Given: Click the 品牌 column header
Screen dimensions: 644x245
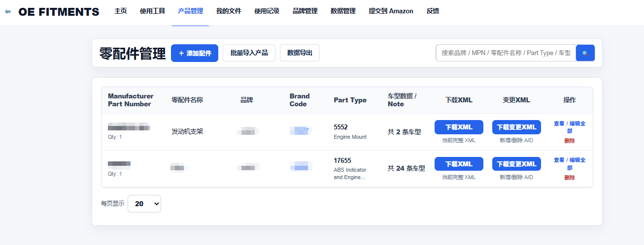Looking at the screenshot, I should (x=247, y=100).
